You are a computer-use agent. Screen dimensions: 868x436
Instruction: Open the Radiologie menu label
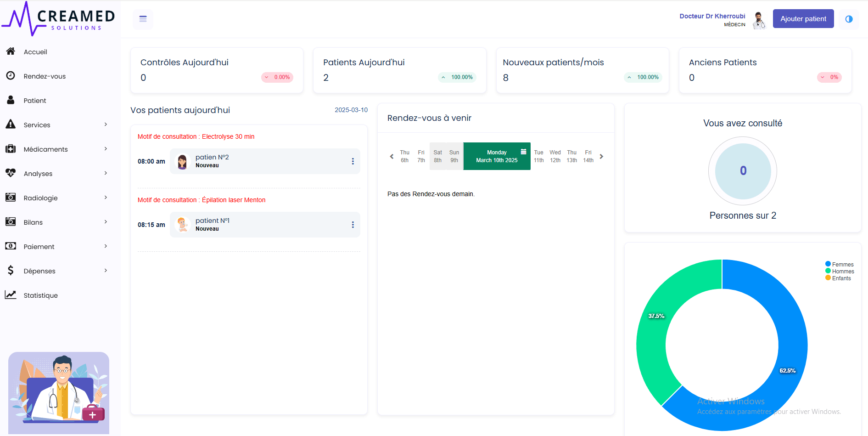[x=40, y=198]
